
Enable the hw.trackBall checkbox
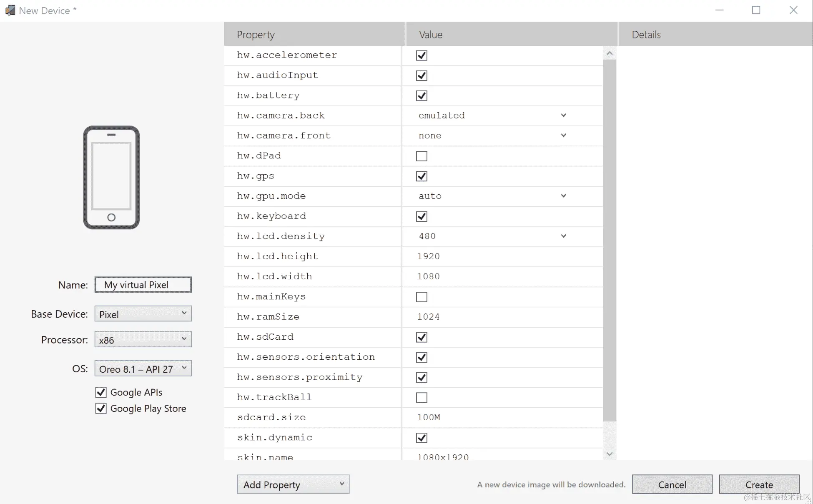pos(422,397)
